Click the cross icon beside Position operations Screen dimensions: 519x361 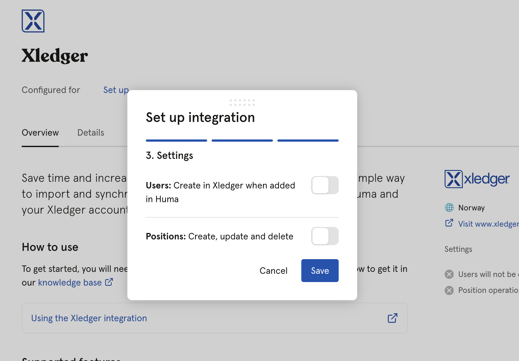coord(449,290)
